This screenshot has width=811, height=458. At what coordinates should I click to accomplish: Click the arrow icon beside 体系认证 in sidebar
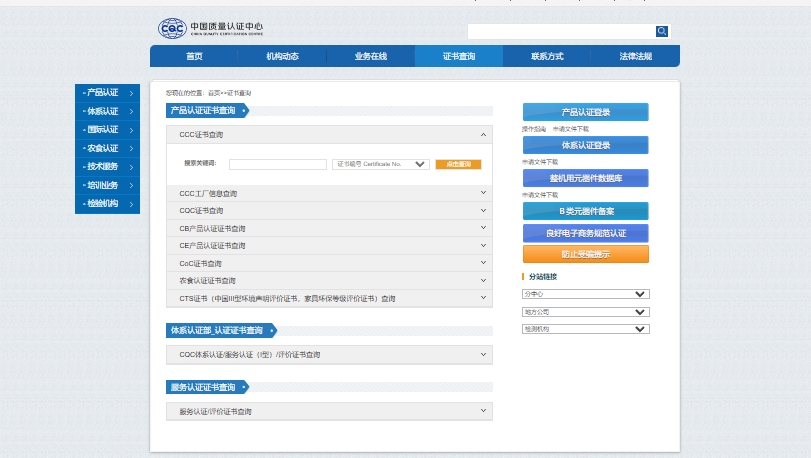point(131,111)
